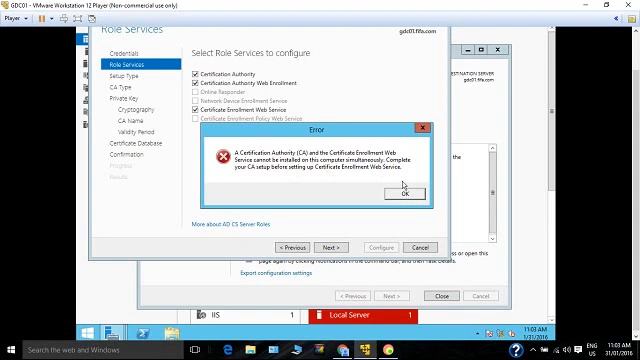Toggle Certification Authority Web Enrollment checkbox
This screenshot has height=360, width=640.
(195, 83)
